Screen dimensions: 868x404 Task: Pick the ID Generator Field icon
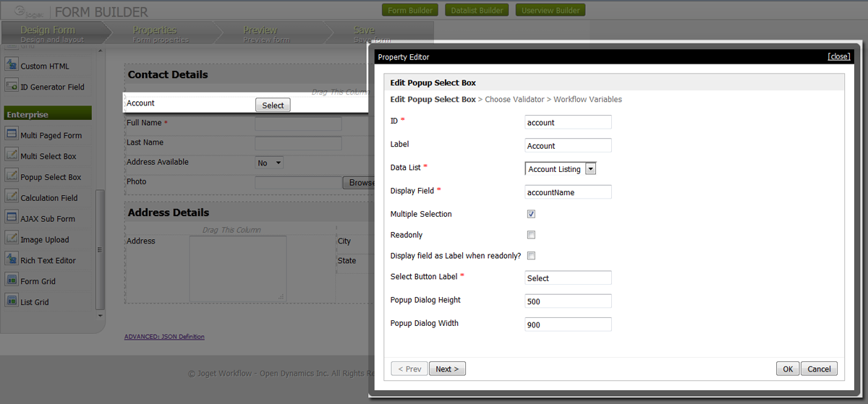[12, 87]
